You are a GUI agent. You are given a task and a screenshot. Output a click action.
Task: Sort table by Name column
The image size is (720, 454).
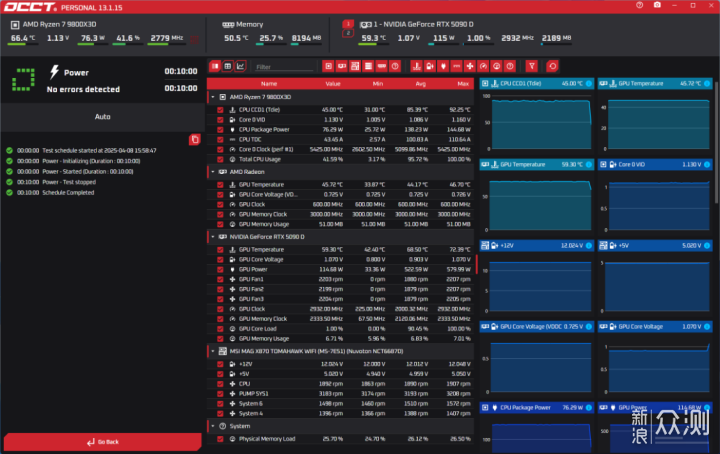tap(269, 84)
